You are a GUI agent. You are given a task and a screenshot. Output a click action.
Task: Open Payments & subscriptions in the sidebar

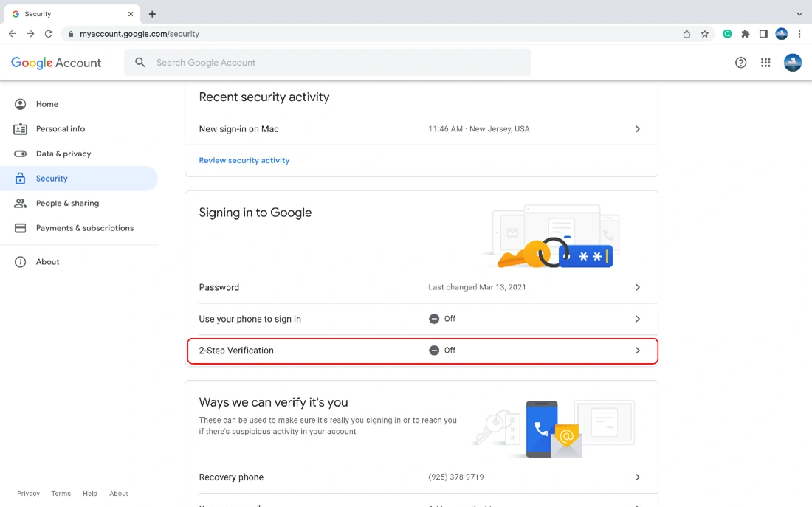(x=79, y=228)
